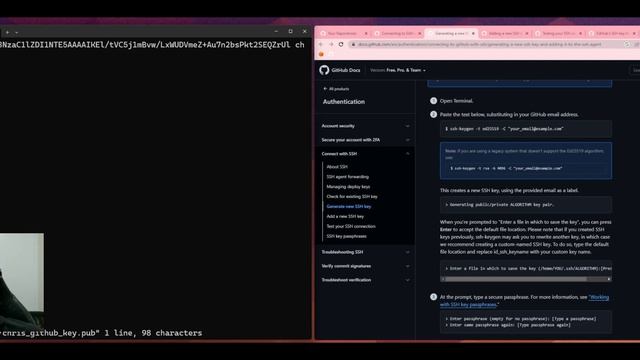Viewport: 640px width, 360px height.
Task: Reload the GitHub Docs page
Action: (x=341, y=44)
